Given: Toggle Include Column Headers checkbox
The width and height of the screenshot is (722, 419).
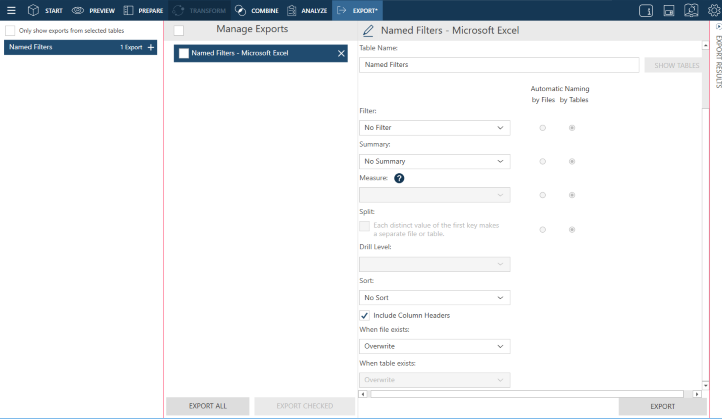Looking at the screenshot, I should click(x=364, y=315).
